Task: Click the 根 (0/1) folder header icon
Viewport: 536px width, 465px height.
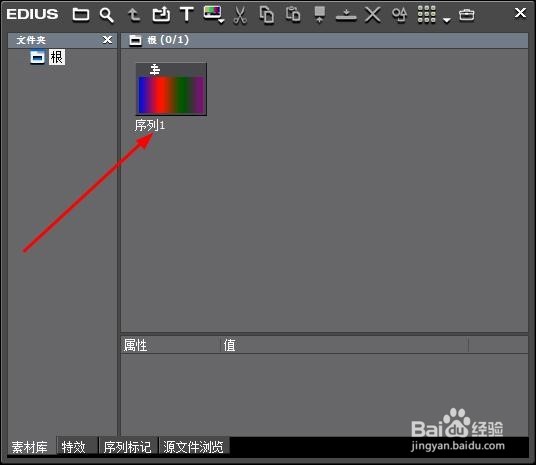Action: [x=135, y=40]
